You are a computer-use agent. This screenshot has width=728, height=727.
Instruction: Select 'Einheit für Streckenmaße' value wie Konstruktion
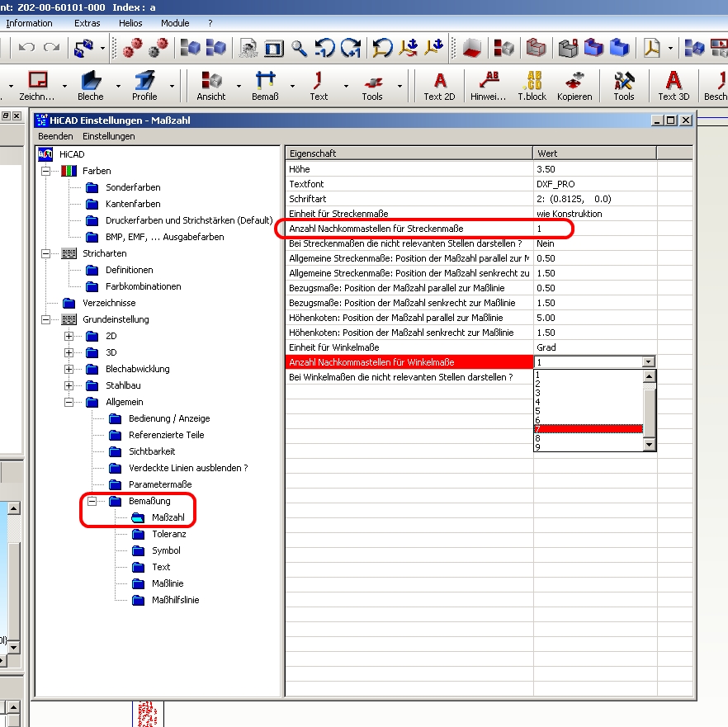[x=595, y=214]
